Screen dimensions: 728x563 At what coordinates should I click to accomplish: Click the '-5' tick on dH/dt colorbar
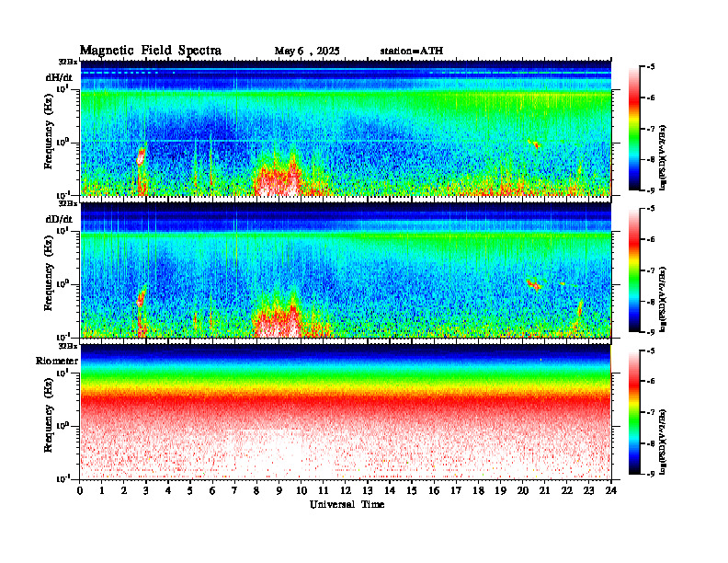[651, 67]
